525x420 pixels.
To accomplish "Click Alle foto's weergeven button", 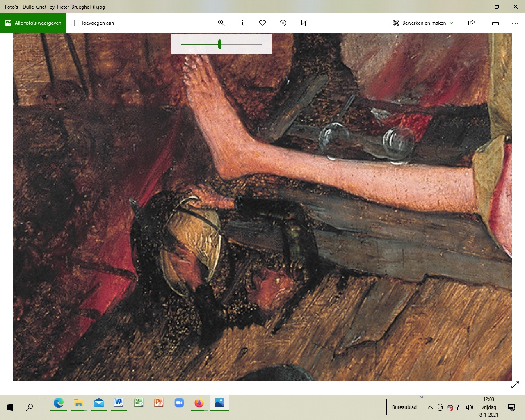I will pyautogui.click(x=33, y=23).
